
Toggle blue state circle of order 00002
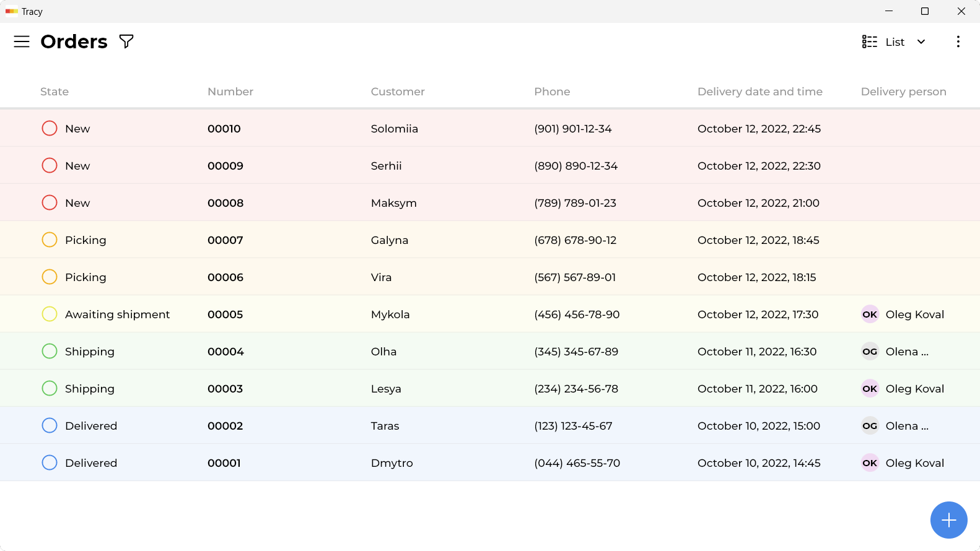(x=50, y=425)
